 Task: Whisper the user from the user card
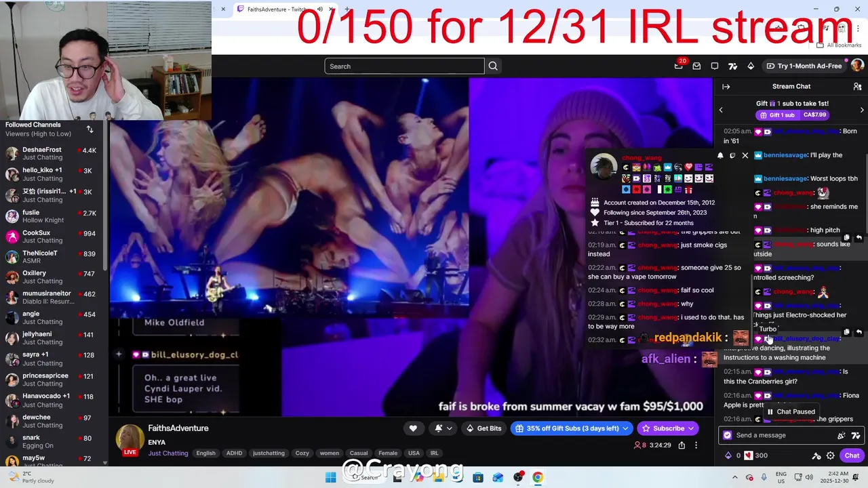[732, 155]
